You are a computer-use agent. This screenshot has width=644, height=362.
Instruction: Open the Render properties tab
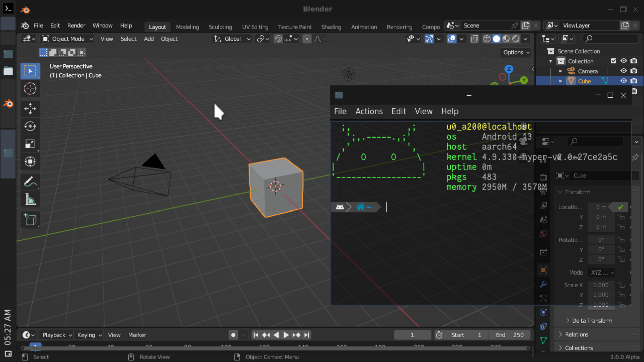coord(543,177)
